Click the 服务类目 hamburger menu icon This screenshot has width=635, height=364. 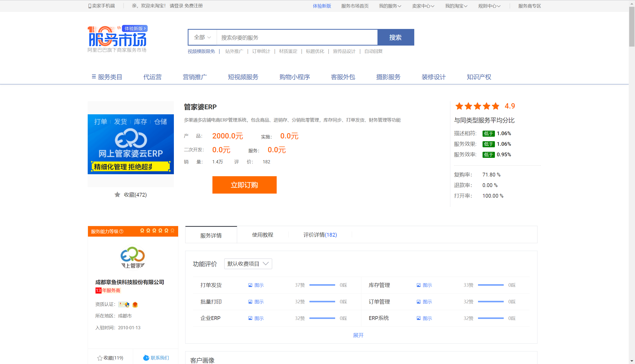click(x=94, y=77)
